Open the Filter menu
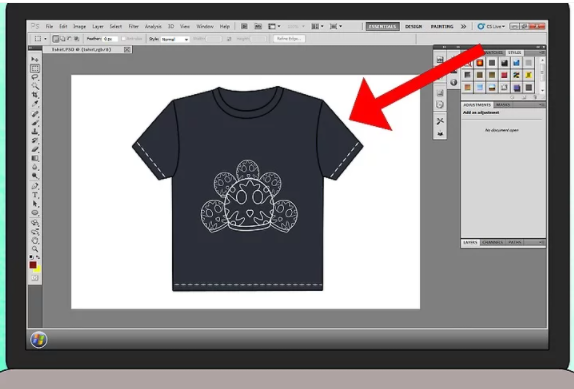574x389 pixels. [134, 26]
